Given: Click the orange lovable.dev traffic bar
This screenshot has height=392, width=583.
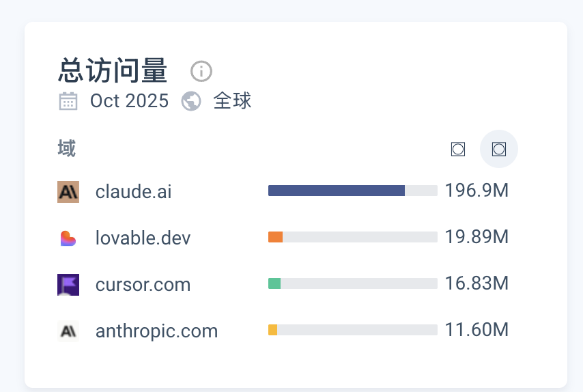Looking at the screenshot, I should point(275,237).
